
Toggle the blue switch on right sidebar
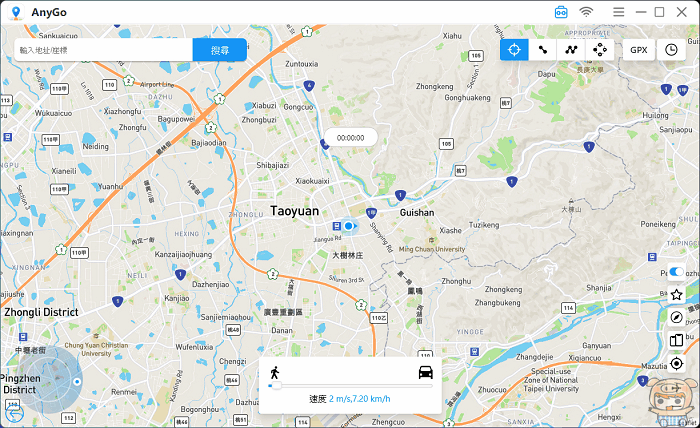(x=676, y=272)
